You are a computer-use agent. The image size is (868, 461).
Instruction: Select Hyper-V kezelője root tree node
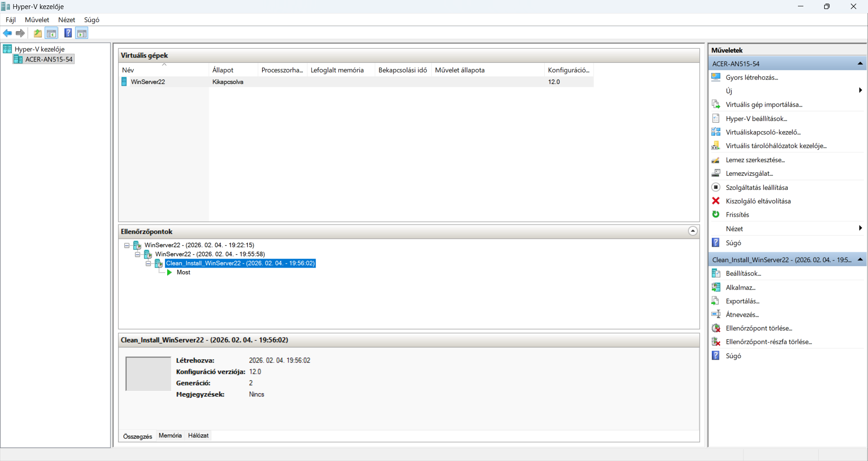(40, 49)
